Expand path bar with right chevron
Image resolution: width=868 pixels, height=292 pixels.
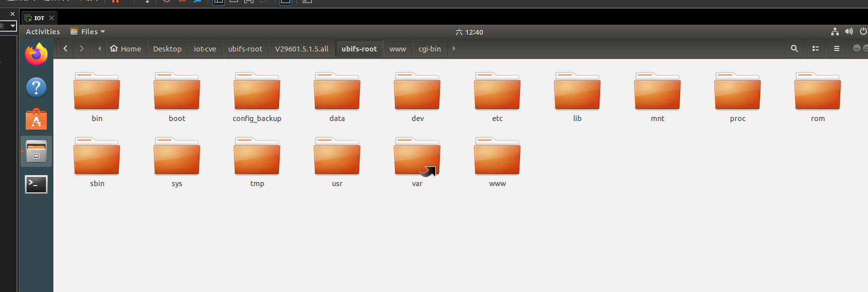454,49
